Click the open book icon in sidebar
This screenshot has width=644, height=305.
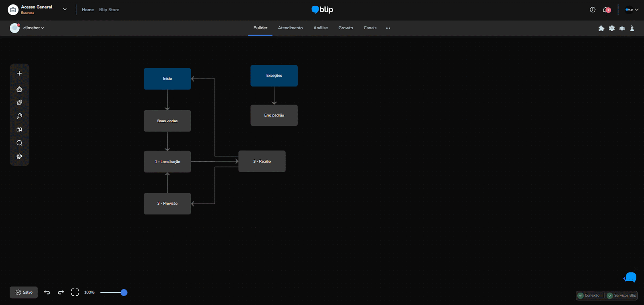click(19, 130)
